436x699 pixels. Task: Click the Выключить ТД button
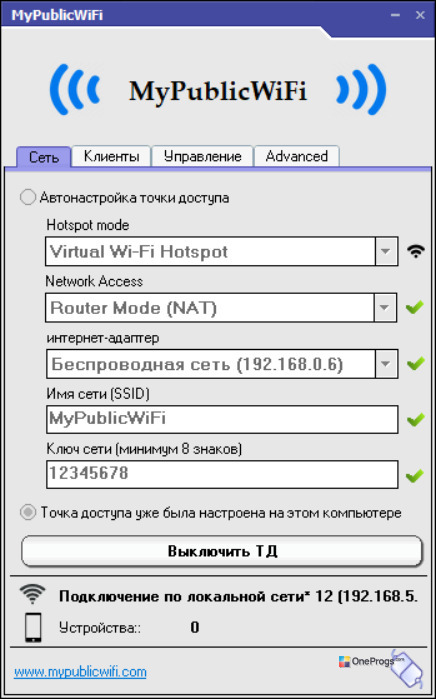[222, 551]
